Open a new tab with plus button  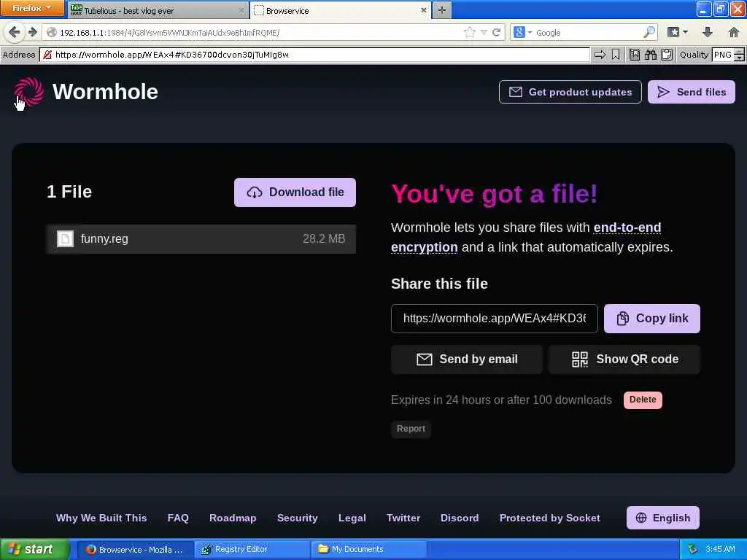441,10
